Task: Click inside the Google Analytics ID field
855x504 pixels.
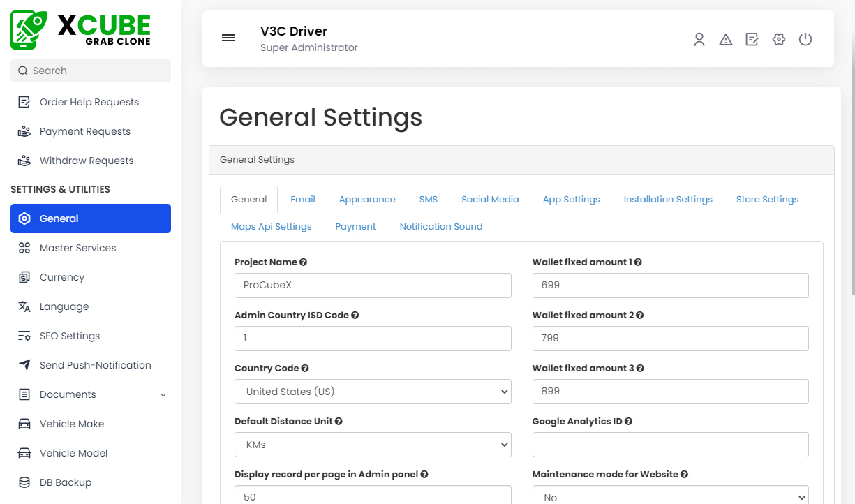Action: (x=670, y=445)
